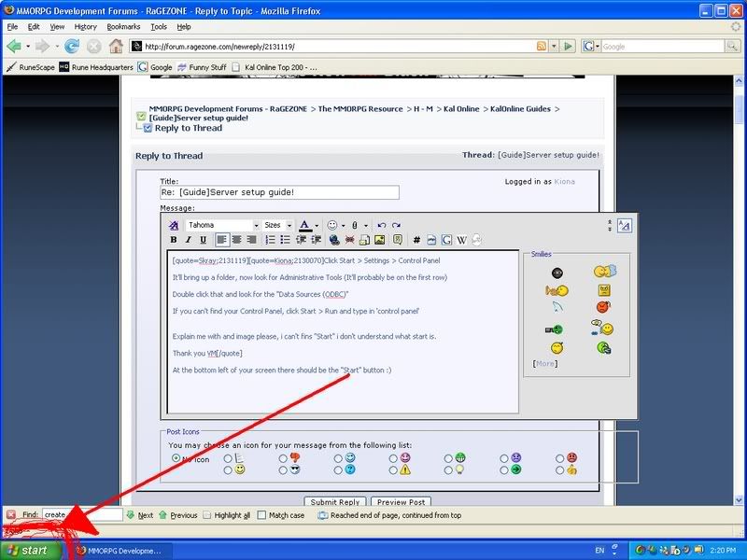Enable the Match case checkbox
The image size is (747, 560).
click(262, 515)
